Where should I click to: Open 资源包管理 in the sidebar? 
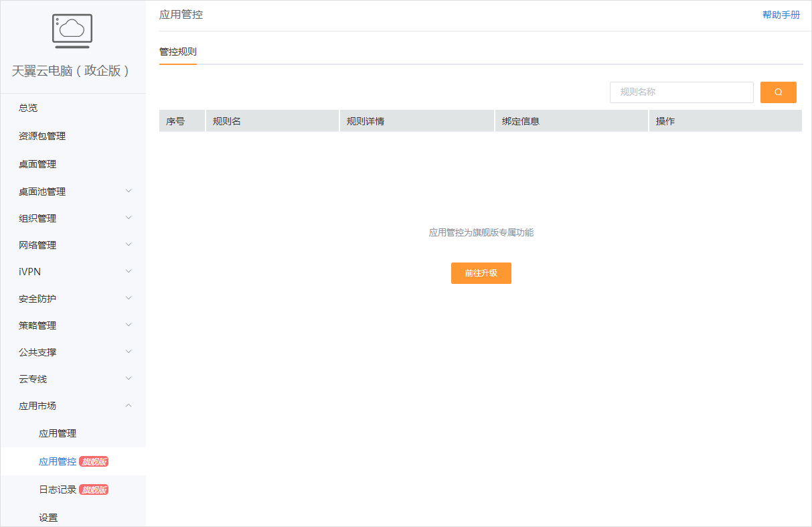tap(43, 135)
